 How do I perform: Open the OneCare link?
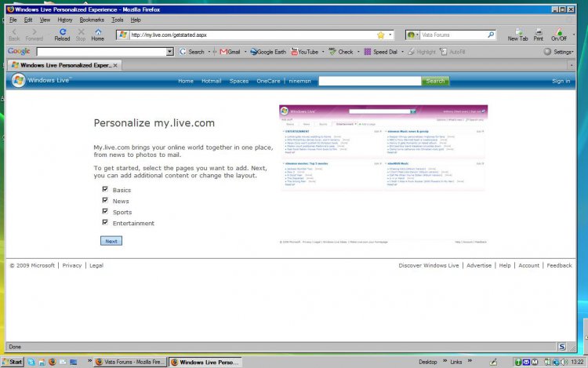[x=268, y=81]
